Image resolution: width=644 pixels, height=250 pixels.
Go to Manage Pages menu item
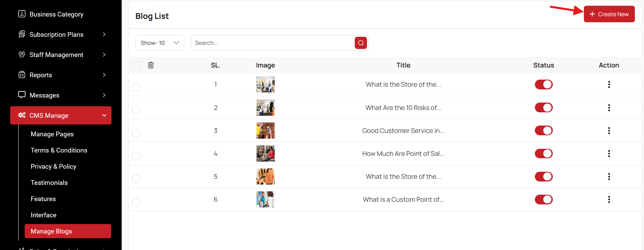pyautogui.click(x=52, y=134)
